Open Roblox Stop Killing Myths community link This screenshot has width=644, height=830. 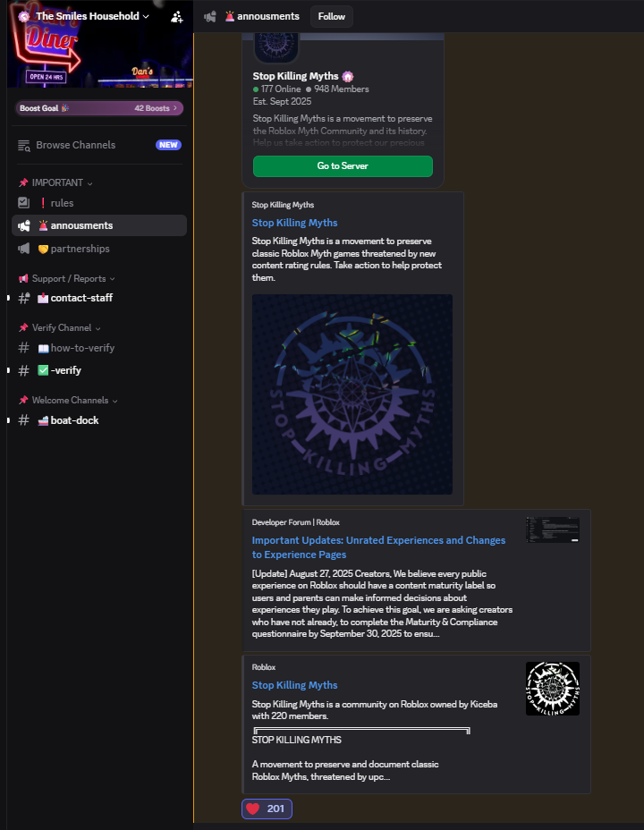pyautogui.click(x=295, y=685)
